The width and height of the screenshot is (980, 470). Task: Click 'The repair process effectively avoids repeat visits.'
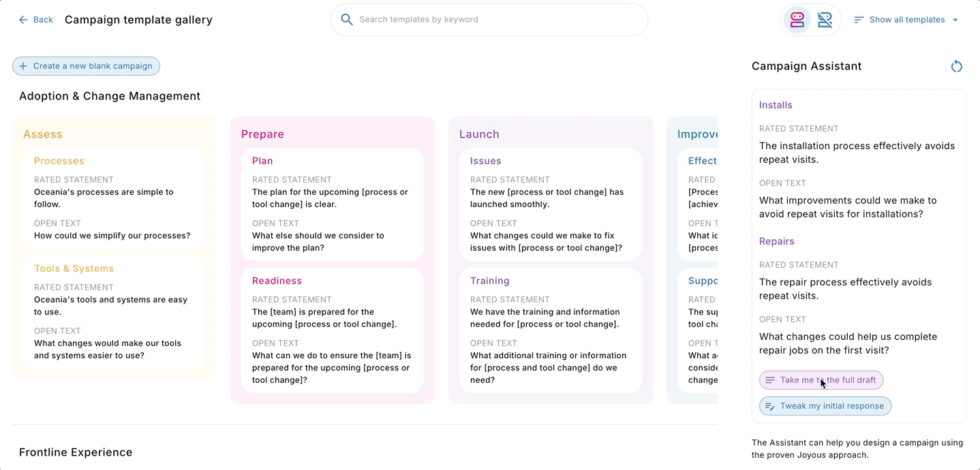[845, 289]
